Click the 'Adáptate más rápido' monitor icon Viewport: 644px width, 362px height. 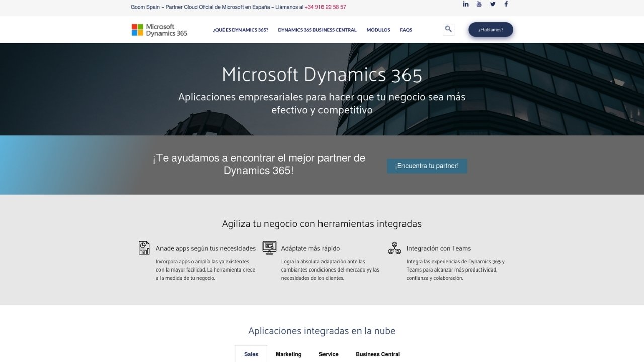tap(269, 248)
